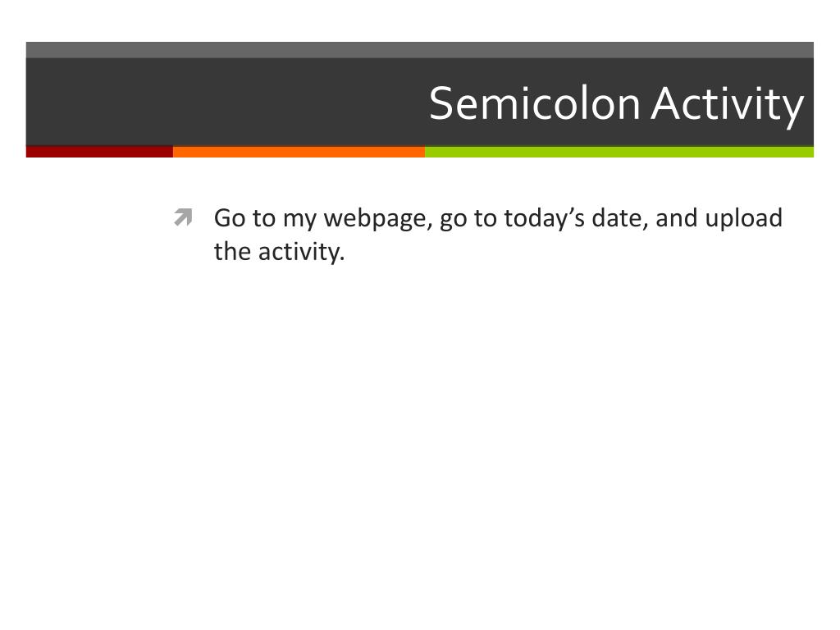Image resolution: width=840 pixels, height=630 pixels.
Task: Click the lighter gray strip at the slide top
Action: [x=419, y=50]
